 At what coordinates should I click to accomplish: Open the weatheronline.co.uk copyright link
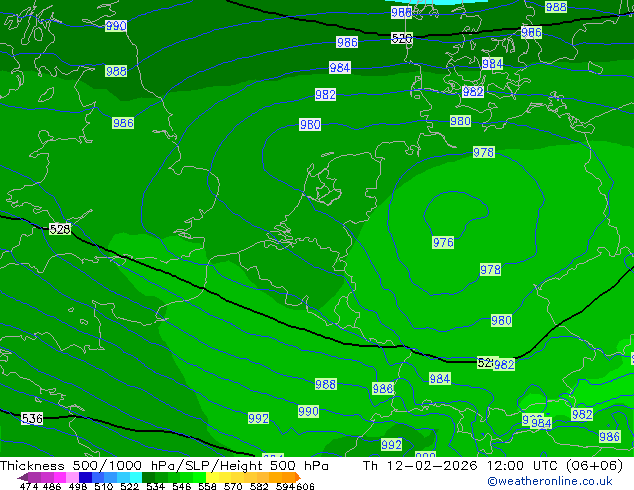click(x=550, y=481)
